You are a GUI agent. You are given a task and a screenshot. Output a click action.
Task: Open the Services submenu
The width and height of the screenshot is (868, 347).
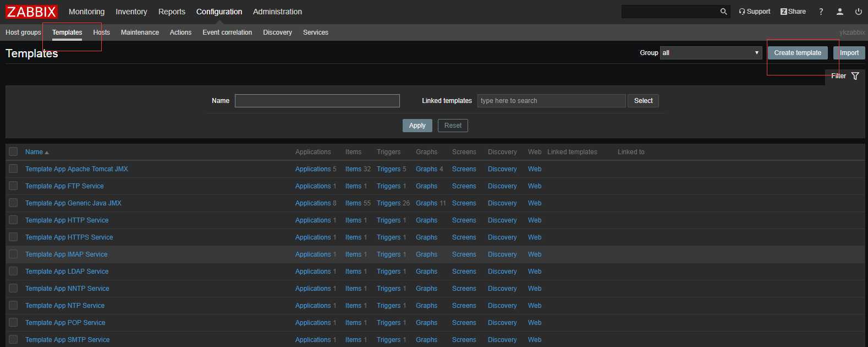tap(316, 32)
